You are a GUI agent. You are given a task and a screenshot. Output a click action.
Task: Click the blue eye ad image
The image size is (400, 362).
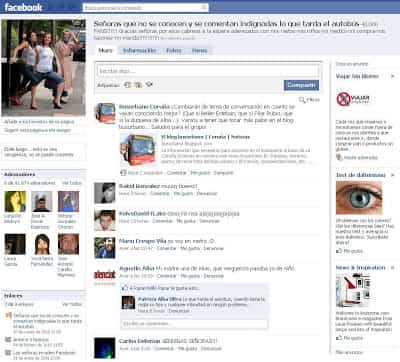click(x=359, y=198)
